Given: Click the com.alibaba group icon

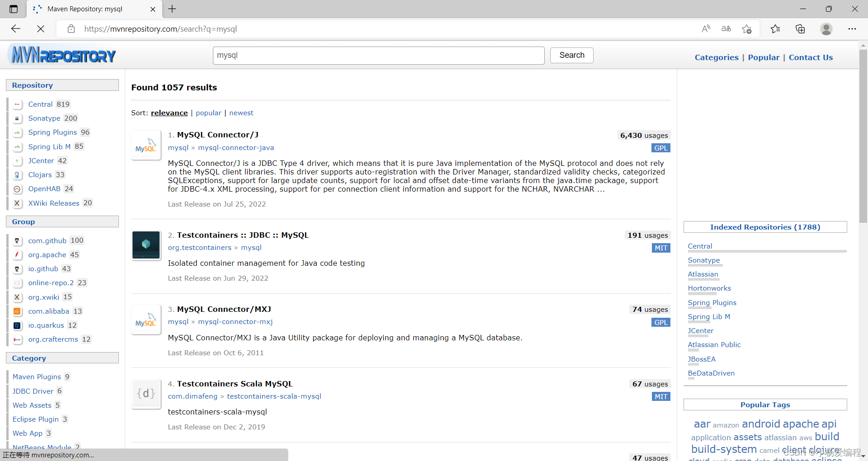Looking at the screenshot, I should coord(17,311).
